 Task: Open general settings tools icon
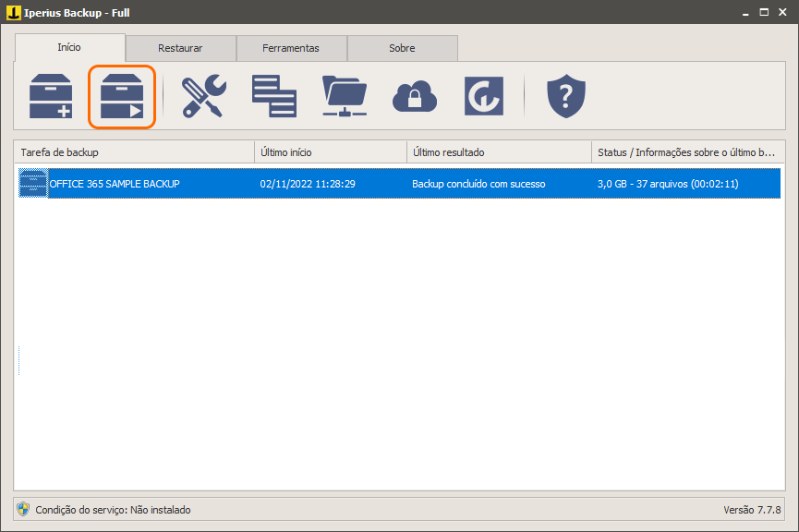pyautogui.click(x=204, y=96)
